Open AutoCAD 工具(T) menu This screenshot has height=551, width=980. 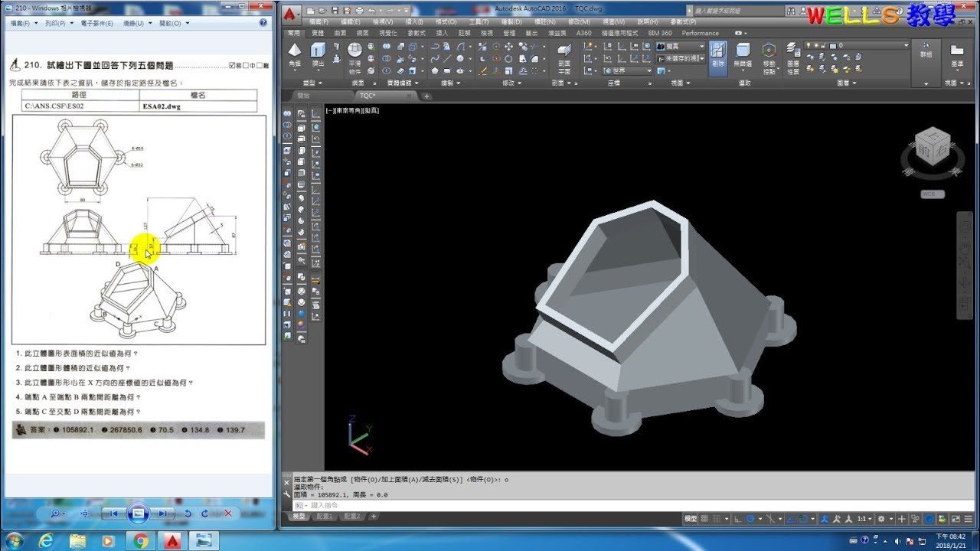479,22
